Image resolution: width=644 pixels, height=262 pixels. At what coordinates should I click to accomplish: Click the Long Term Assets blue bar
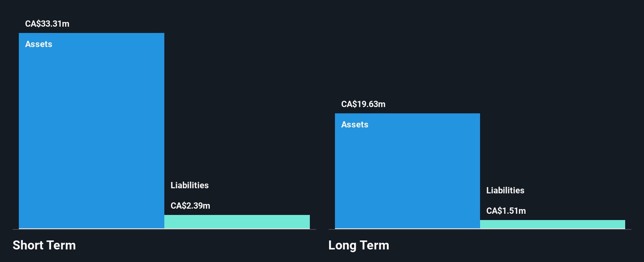[x=407, y=171]
